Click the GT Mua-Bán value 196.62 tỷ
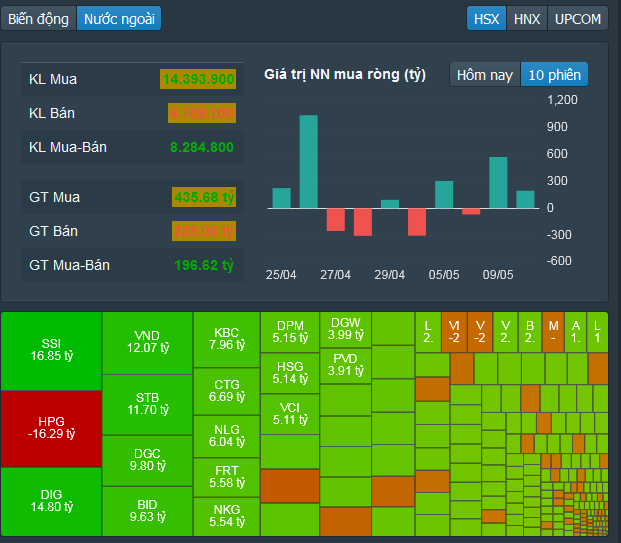 pyautogui.click(x=204, y=265)
